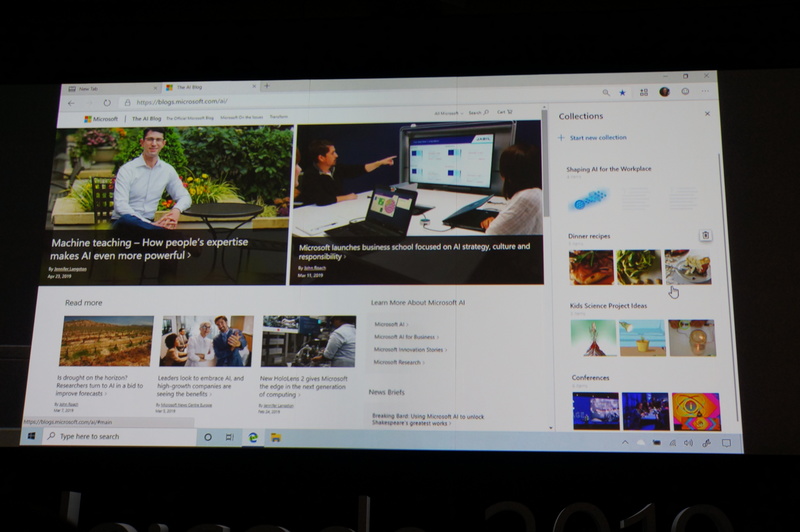This screenshot has width=800, height=532.
Task: Delete the Dinner recipes collection
Action: pos(706,235)
